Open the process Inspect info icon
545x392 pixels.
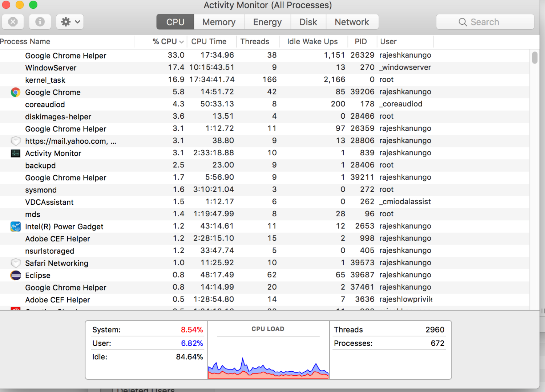tap(40, 22)
